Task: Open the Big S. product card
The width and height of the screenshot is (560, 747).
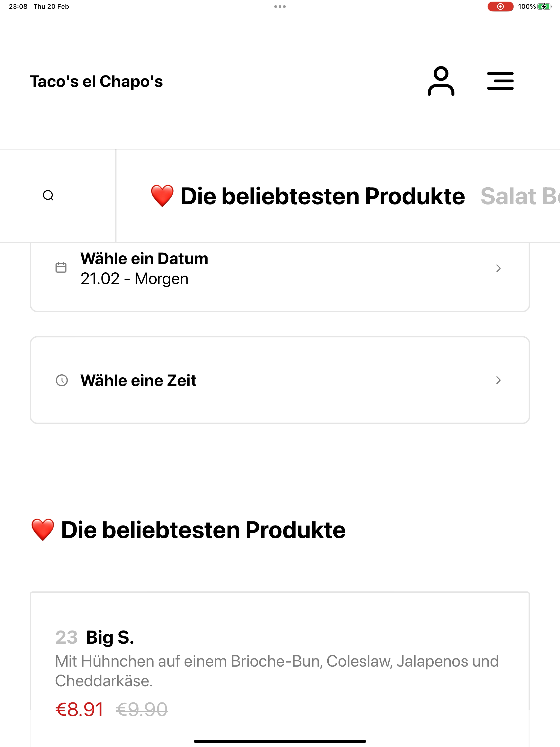Action: tap(280, 669)
